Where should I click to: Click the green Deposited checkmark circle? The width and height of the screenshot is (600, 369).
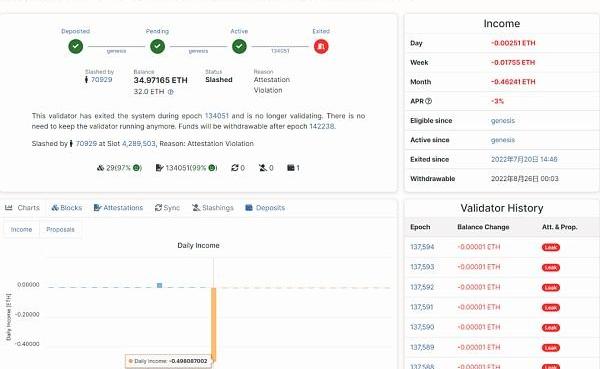pyautogui.click(x=76, y=46)
